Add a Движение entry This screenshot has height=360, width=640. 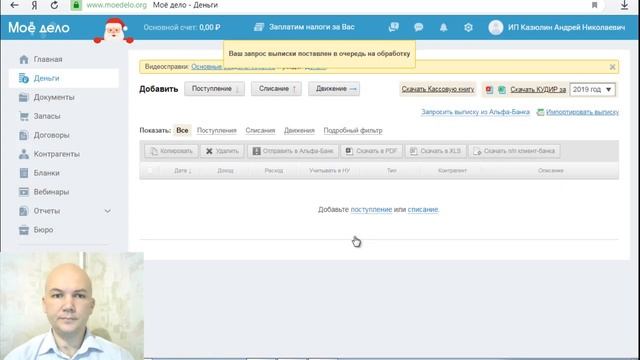(334, 89)
